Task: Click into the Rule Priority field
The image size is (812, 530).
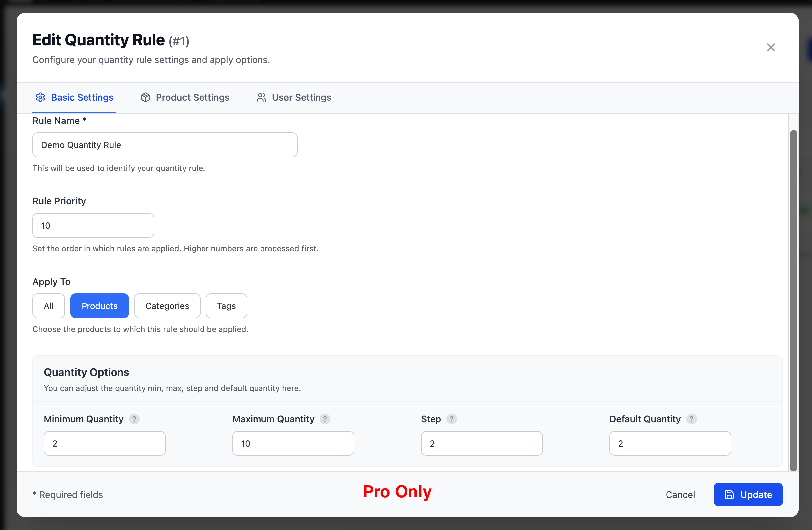Action: 93,225
